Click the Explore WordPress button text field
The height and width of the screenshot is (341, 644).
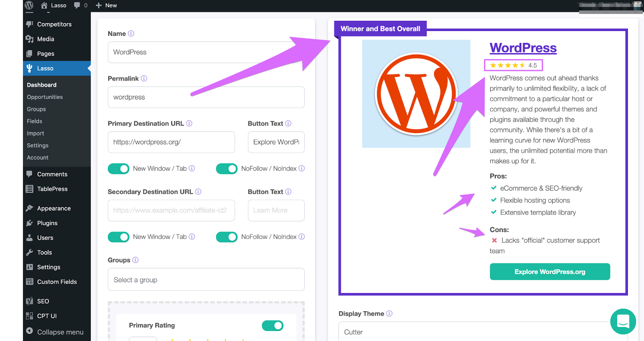point(276,142)
